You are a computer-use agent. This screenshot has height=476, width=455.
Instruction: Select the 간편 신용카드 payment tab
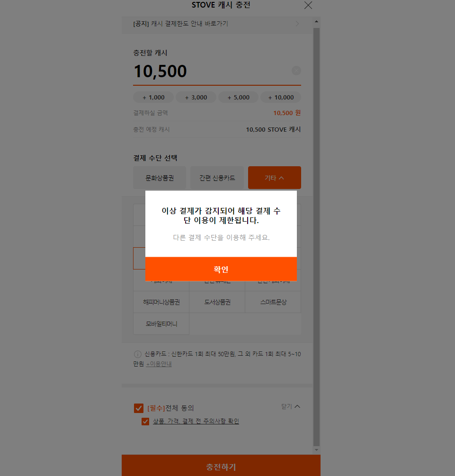tap(217, 178)
